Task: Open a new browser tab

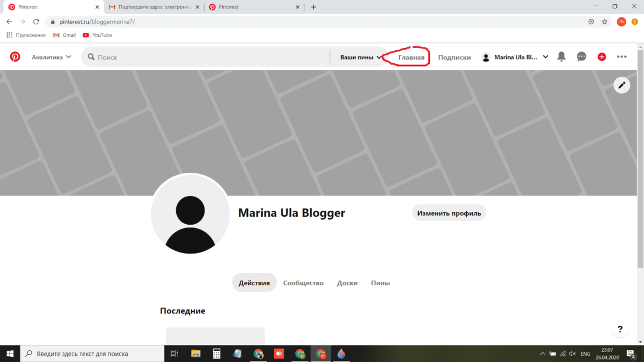Action: (x=314, y=7)
